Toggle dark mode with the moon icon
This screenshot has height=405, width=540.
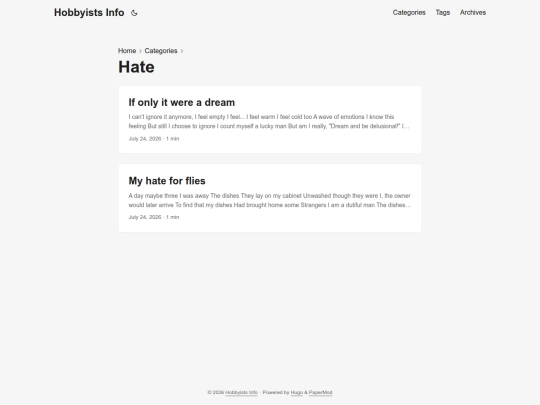(x=134, y=13)
